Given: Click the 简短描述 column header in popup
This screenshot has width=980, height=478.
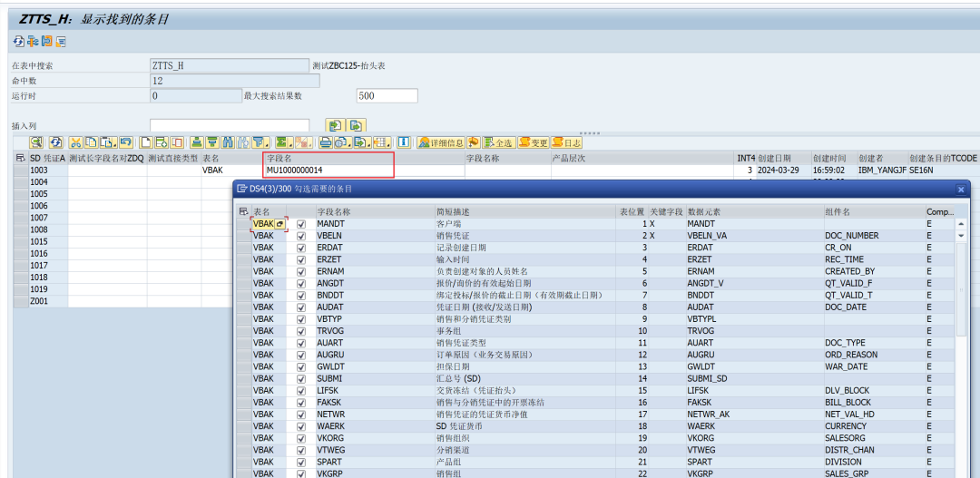Looking at the screenshot, I should [525, 212].
